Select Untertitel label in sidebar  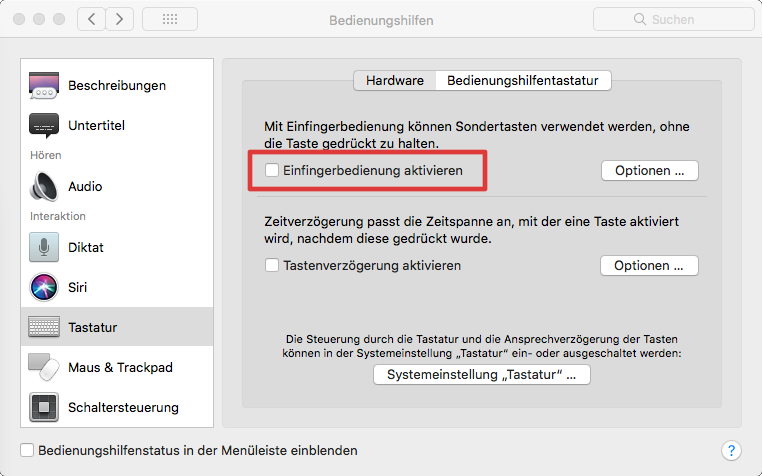[x=96, y=126]
